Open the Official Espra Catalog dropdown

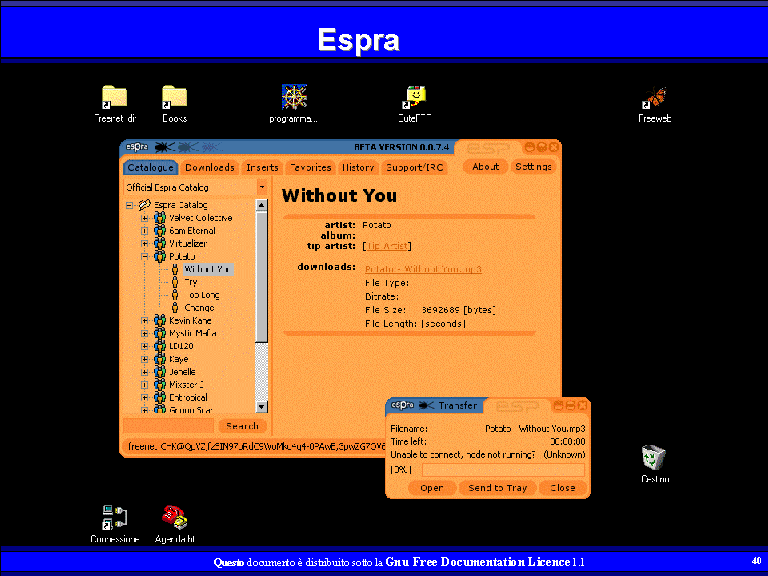[x=262, y=187]
